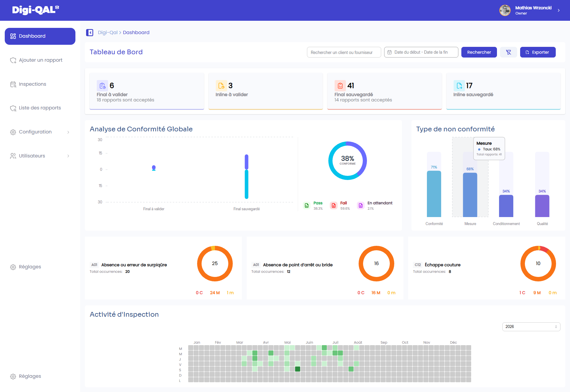The width and height of the screenshot is (570, 392).
Task: Click the Dashboard breadcrumb link
Action: coord(136,33)
